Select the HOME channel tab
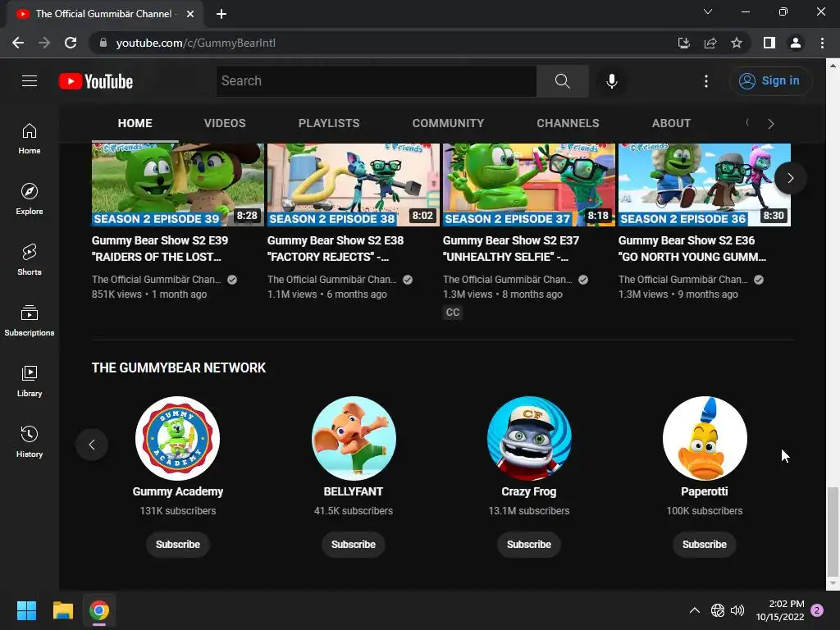Screen dimensions: 840x630 (x=135, y=123)
